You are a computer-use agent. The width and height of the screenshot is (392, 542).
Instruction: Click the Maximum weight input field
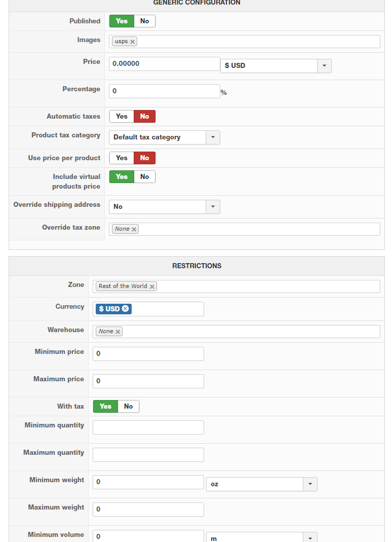click(x=148, y=510)
